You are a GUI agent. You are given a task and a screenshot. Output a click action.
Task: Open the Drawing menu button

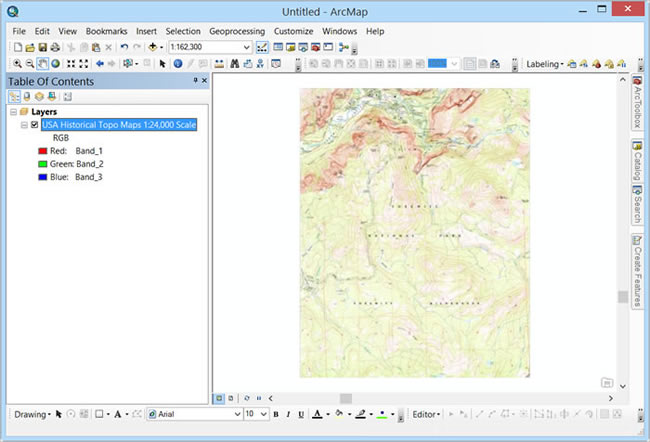(x=30, y=413)
